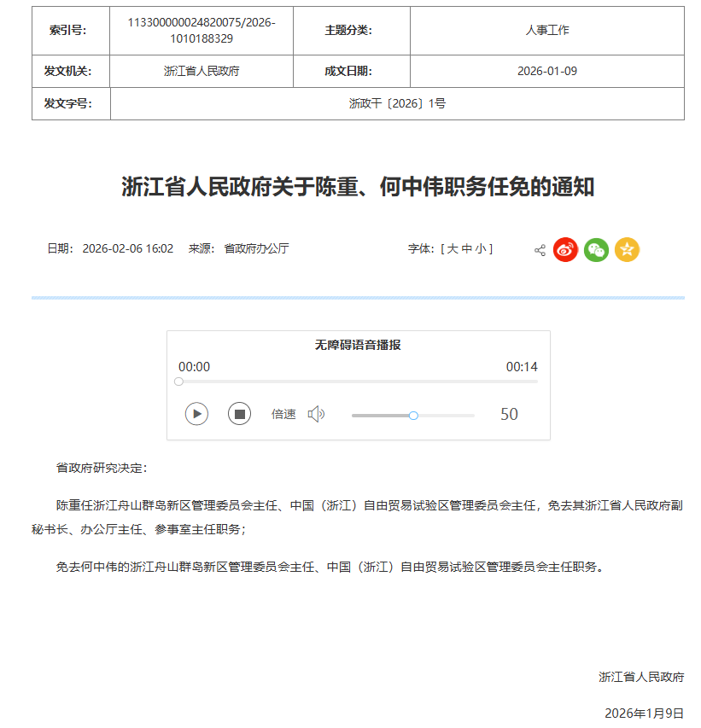Share the notice to Weibo
This screenshot has height=728, width=701.
click(565, 250)
